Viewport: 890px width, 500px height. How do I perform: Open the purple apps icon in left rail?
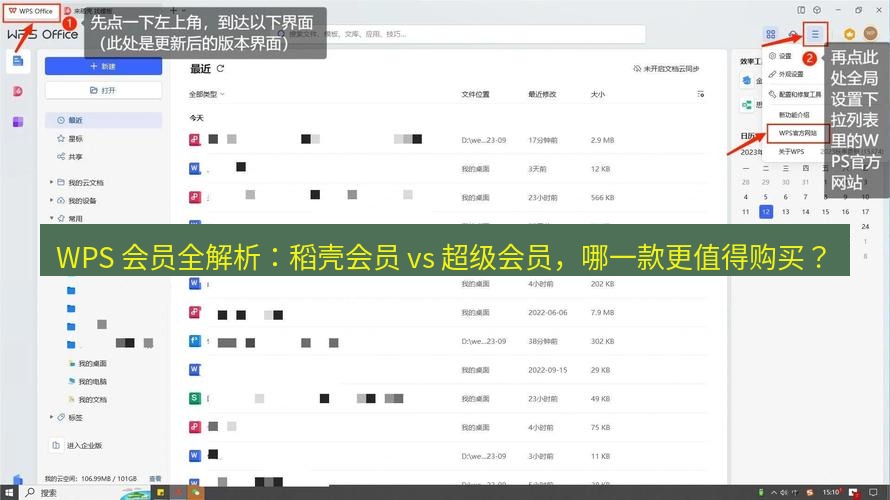pos(18,122)
